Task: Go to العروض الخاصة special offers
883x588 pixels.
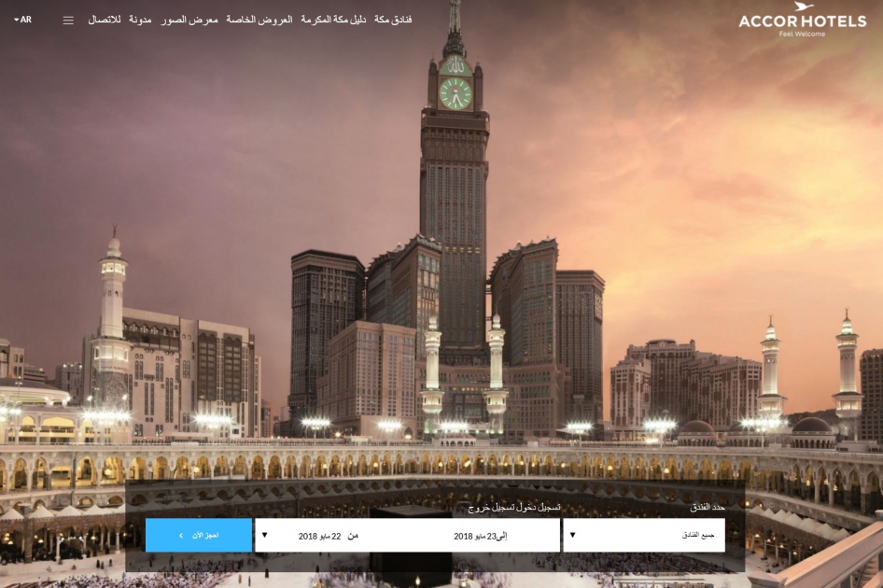Action: [x=259, y=20]
